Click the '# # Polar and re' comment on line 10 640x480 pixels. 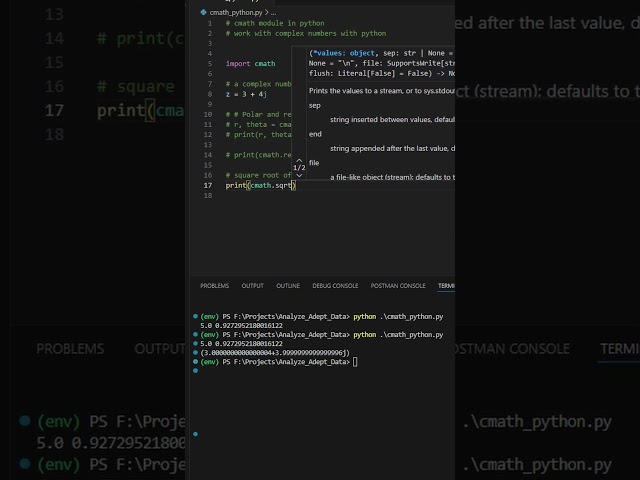[258, 114]
